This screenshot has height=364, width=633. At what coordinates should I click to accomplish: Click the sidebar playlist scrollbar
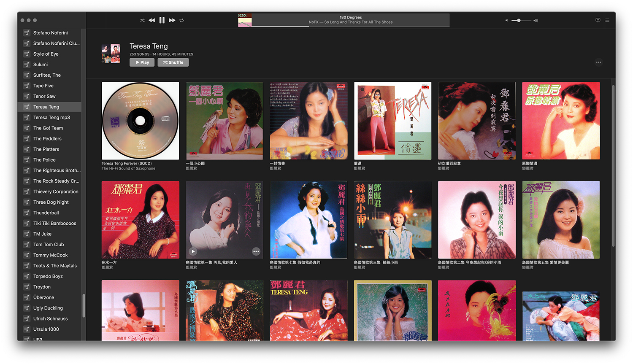84,305
